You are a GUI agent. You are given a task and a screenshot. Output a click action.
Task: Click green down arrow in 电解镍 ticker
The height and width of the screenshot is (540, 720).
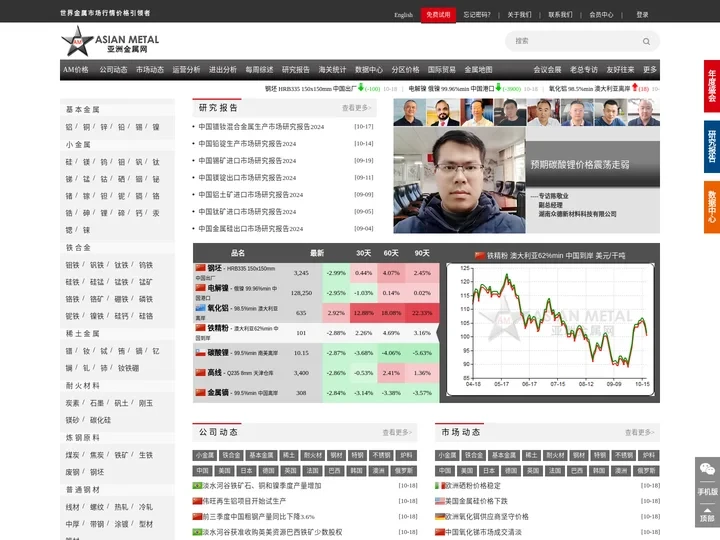click(x=498, y=87)
